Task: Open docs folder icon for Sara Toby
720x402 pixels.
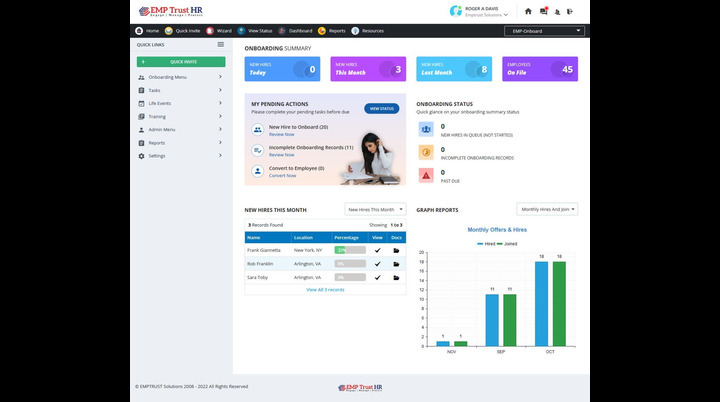Action: click(x=396, y=277)
